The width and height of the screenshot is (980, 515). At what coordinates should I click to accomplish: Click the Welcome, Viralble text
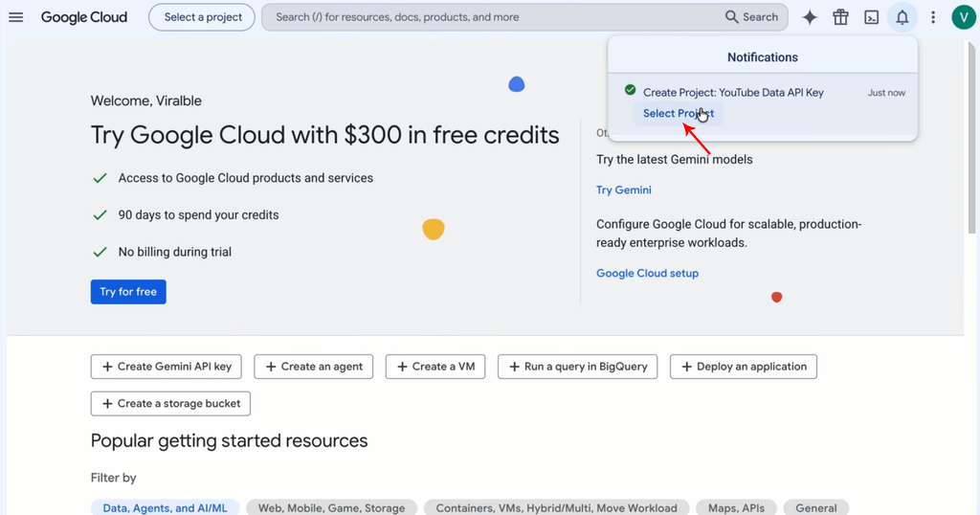point(146,101)
